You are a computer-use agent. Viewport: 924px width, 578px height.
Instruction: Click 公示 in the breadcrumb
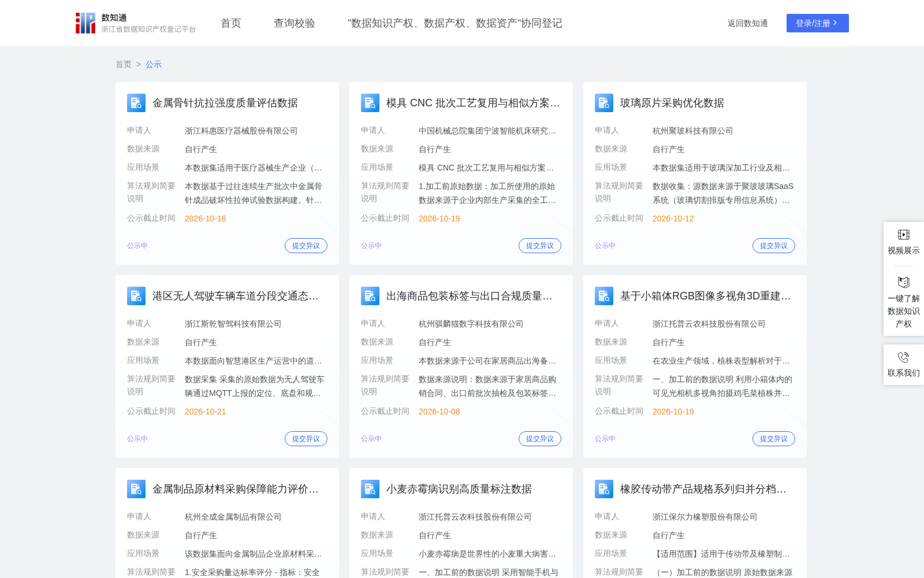154,64
